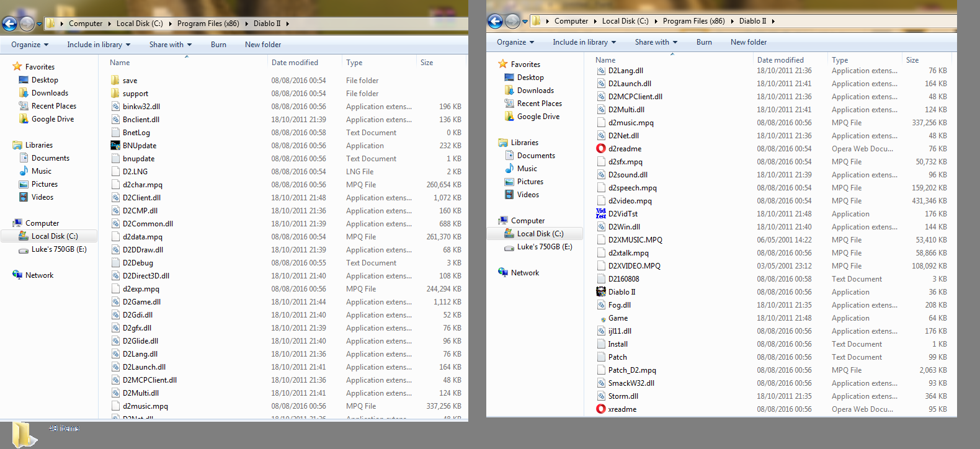
Task: Select Patch_D2.mpq in right window
Action: (632, 370)
